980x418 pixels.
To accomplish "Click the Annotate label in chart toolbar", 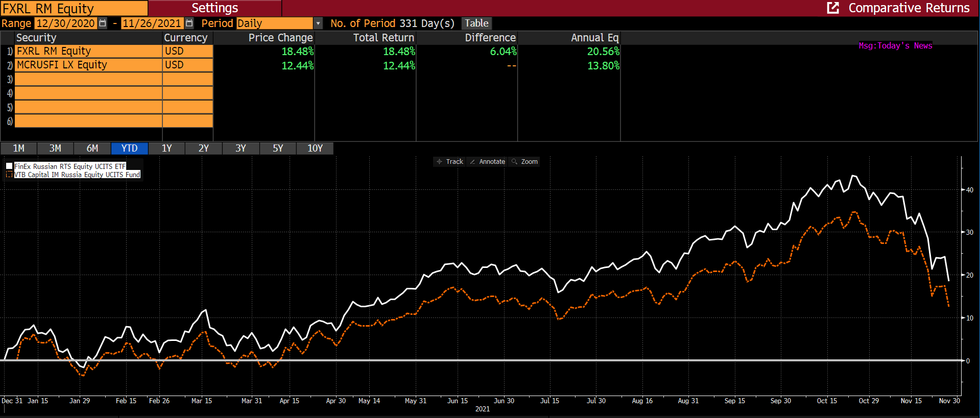I will click(492, 162).
